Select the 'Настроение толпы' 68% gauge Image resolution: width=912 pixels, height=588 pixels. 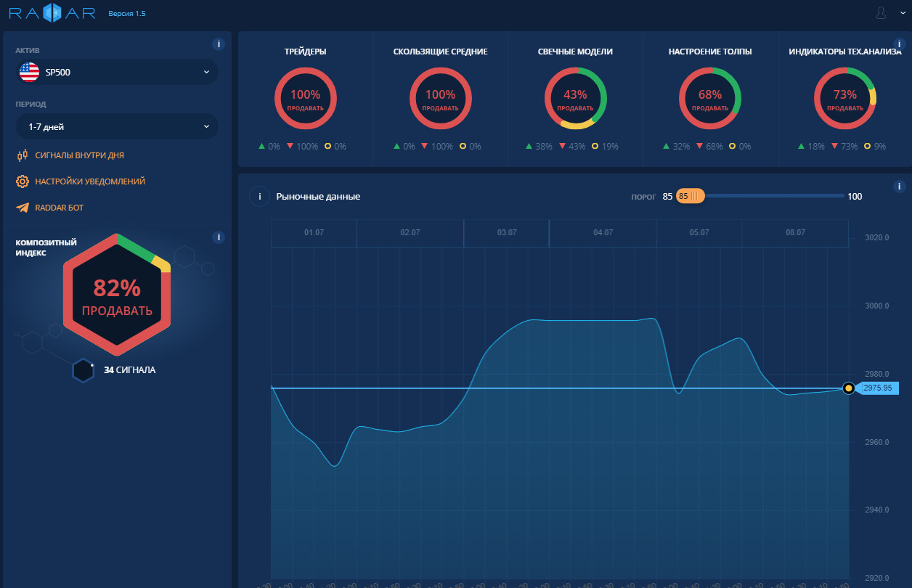click(x=710, y=99)
